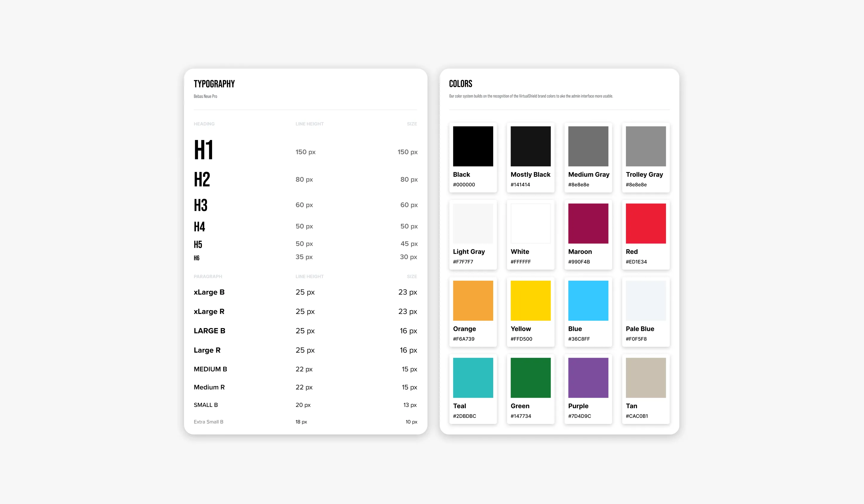Click the #F6A739 hex code
Screen dimensions: 864x504
(464, 339)
